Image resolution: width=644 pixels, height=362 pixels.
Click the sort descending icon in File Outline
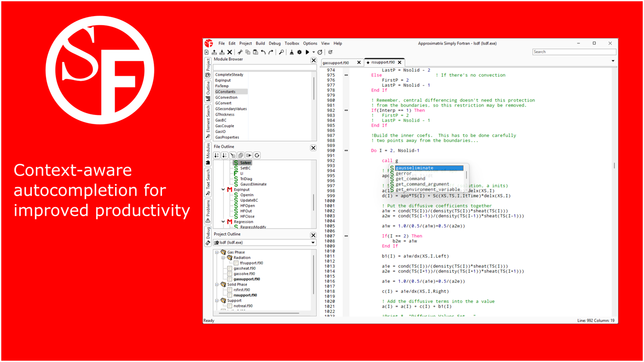click(225, 155)
